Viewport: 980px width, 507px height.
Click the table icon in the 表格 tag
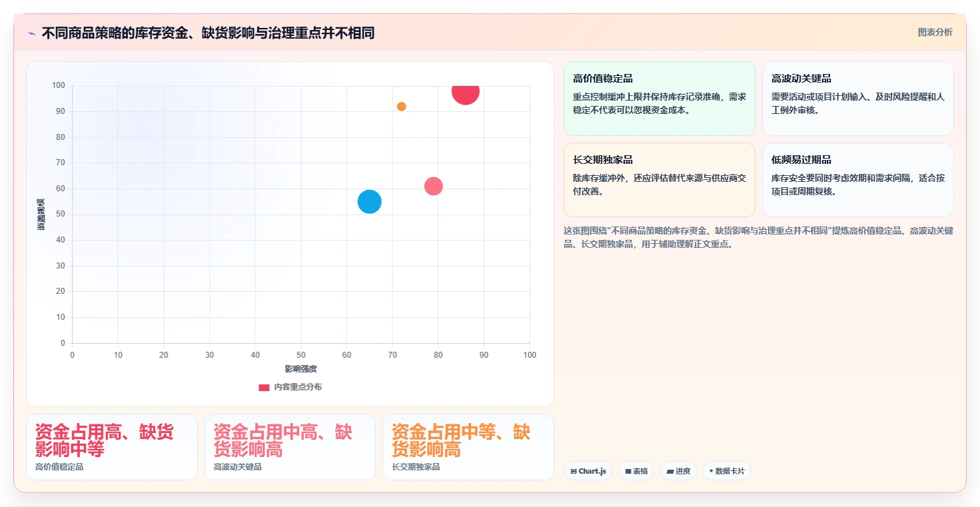pos(628,471)
